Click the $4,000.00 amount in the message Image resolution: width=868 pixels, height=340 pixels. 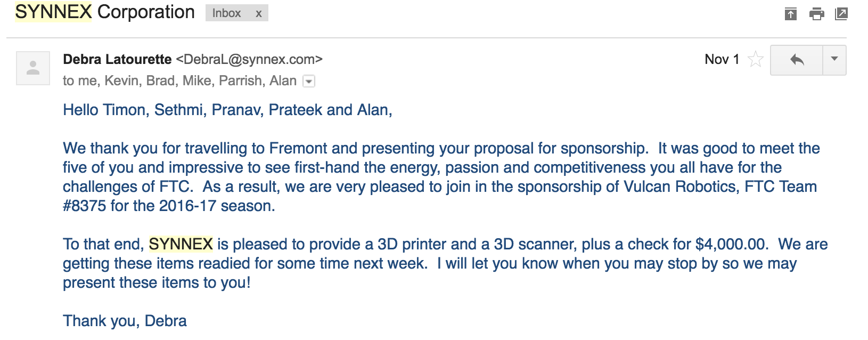[x=732, y=244]
